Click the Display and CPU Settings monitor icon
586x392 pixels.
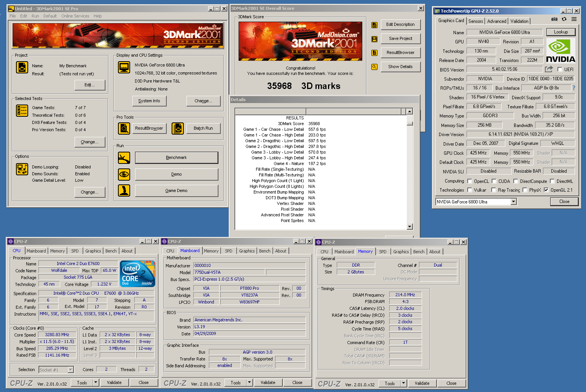(124, 67)
